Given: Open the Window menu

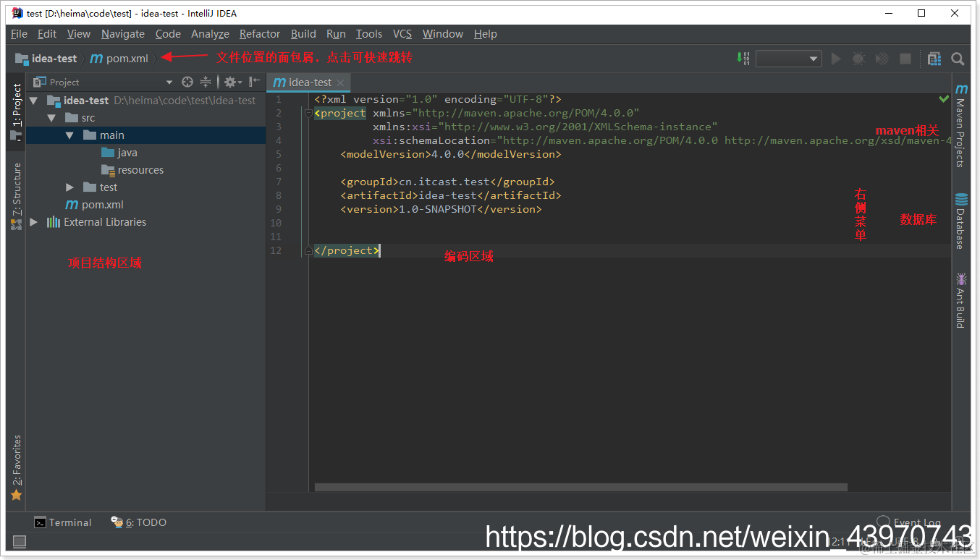Looking at the screenshot, I should click(443, 34).
